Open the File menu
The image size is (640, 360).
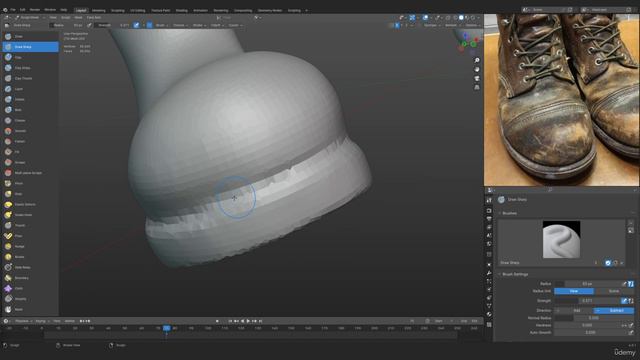13,10
